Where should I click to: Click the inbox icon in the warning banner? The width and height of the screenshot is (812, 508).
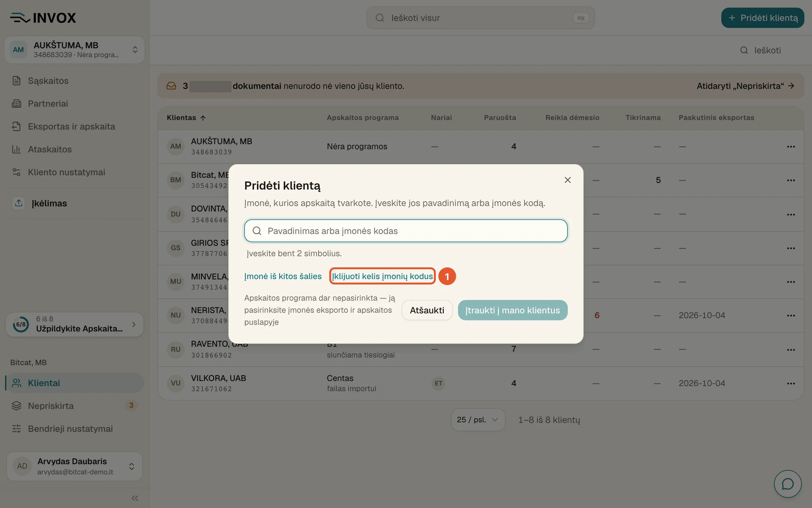tap(172, 86)
